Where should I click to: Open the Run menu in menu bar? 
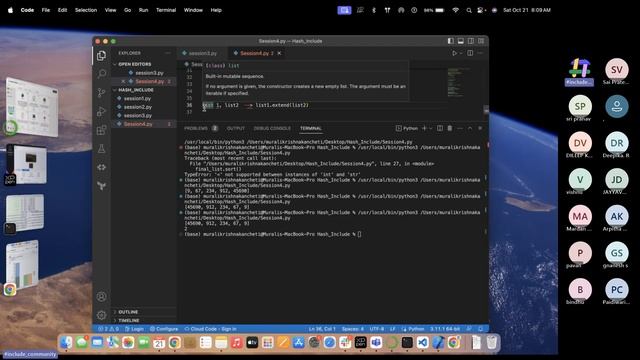pos(143,10)
